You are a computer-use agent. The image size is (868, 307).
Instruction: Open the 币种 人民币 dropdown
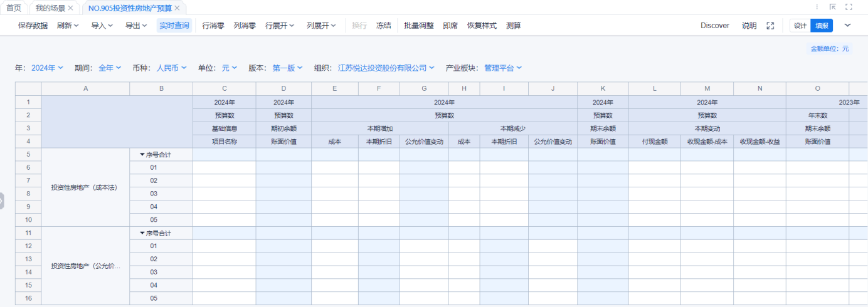[171, 68]
